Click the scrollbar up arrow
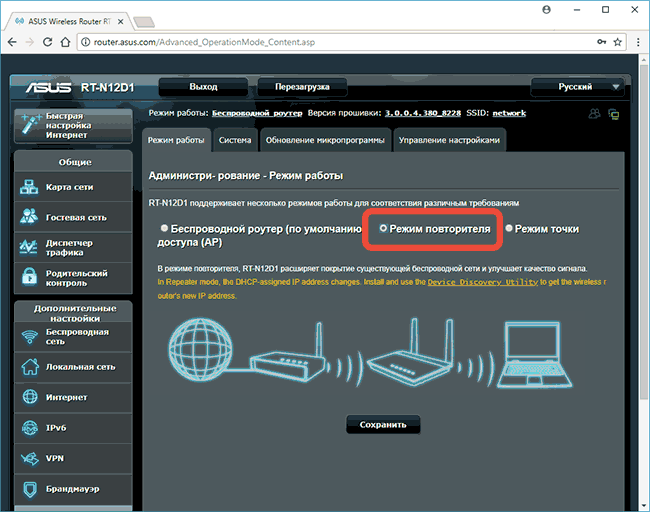 [644, 59]
